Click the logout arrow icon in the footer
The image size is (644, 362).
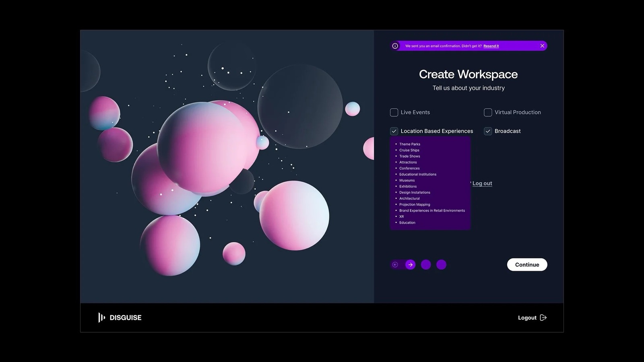543,318
